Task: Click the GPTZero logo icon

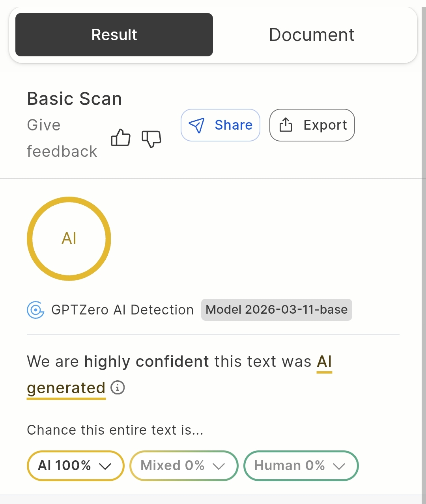Action: point(35,310)
